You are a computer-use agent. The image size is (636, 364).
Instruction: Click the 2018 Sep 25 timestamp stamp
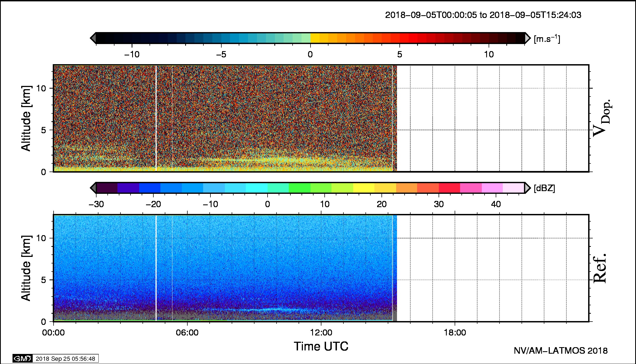pyautogui.click(x=65, y=359)
